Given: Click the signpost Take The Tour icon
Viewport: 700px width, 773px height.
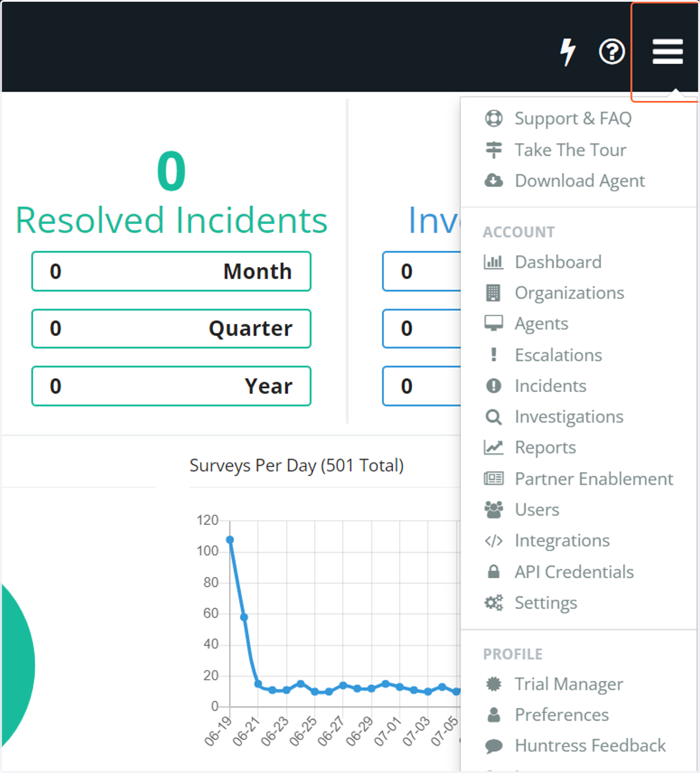Looking at the screenshot, I should point(494,150).
